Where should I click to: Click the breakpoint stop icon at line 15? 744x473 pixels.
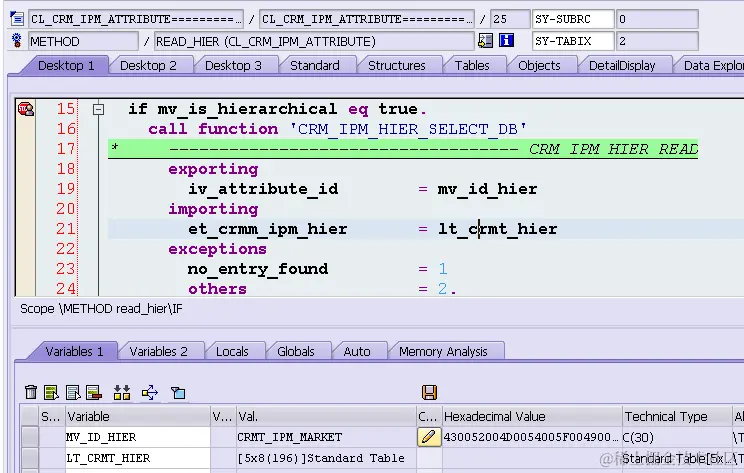coord(26,109)
